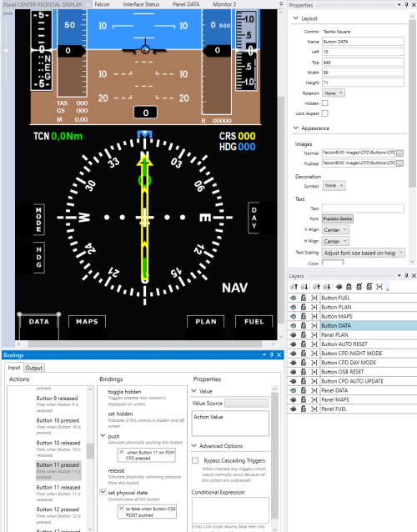Collapse the Value section in Bindings
417x532 pixels.
[194, 391]
